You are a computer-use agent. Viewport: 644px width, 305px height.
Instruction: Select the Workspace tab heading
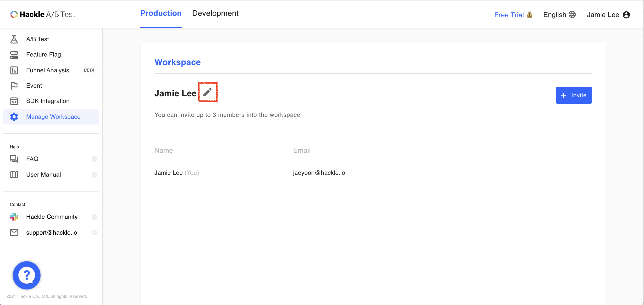tap(177, 62)
